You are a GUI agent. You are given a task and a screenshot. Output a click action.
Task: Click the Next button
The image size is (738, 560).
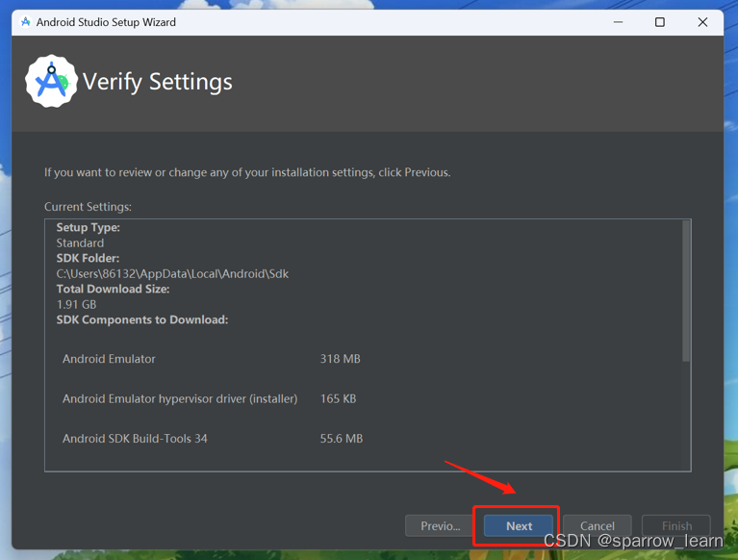pyautogui.click(x=519, y=525)
